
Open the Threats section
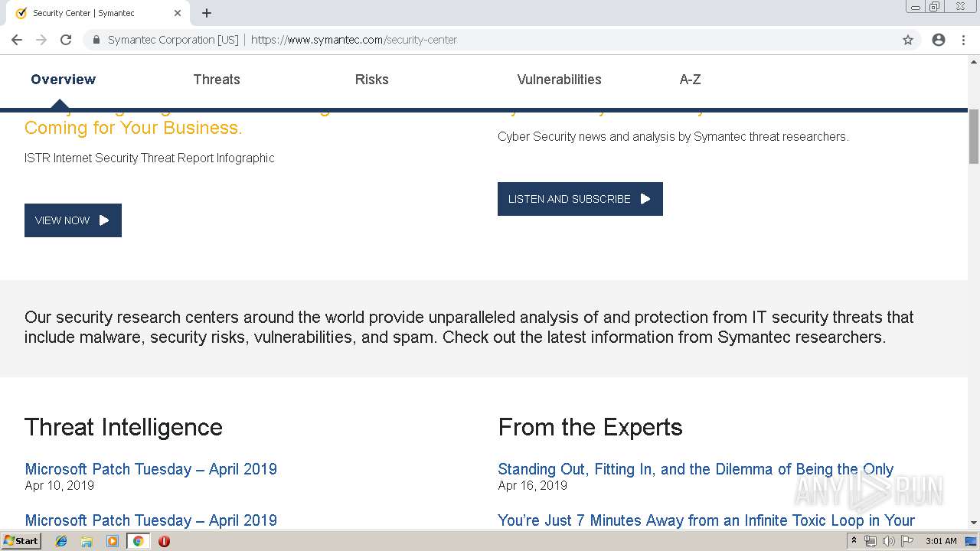tap(217, 80)
